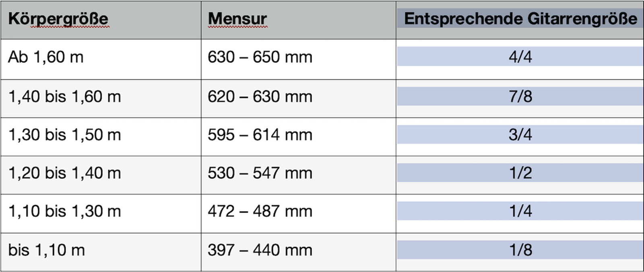Click the 620 – 630 mm cell
Viewport: 644px width, 272px height.
point(260,97)
